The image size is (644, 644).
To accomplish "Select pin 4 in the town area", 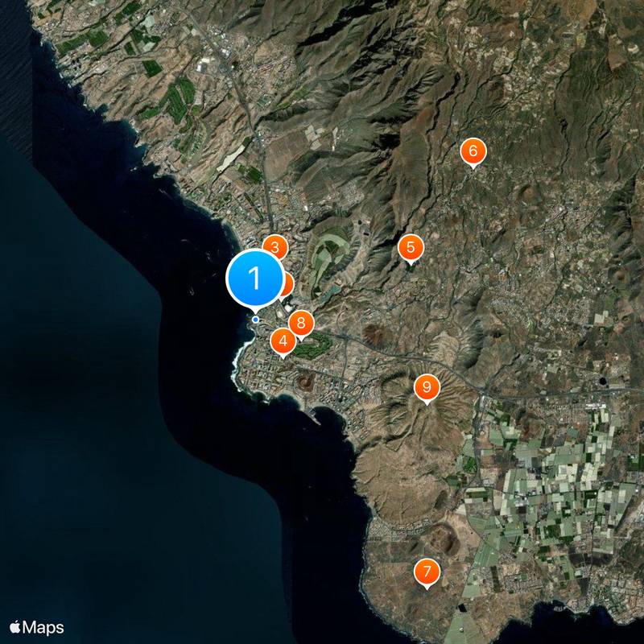I will pos(283,339).
